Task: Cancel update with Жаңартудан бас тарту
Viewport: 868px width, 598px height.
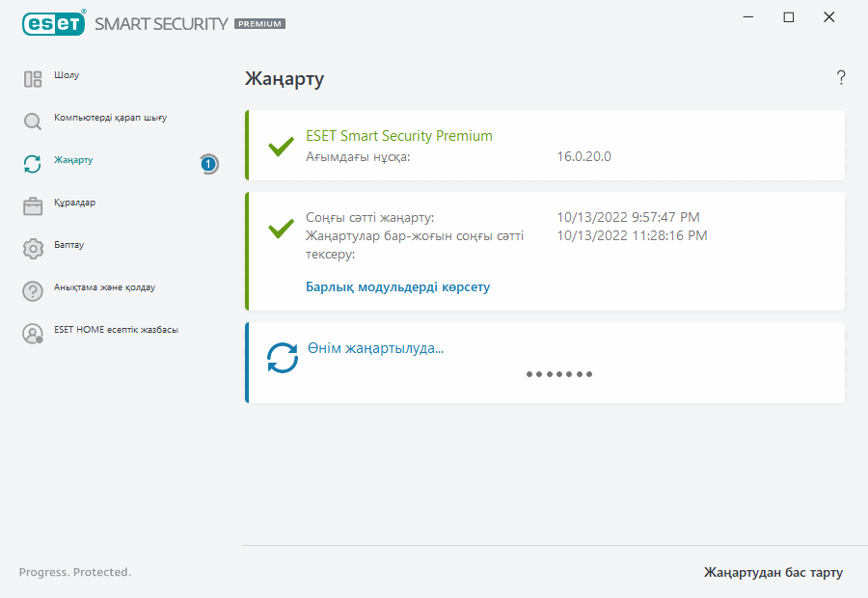Action: 773,573
